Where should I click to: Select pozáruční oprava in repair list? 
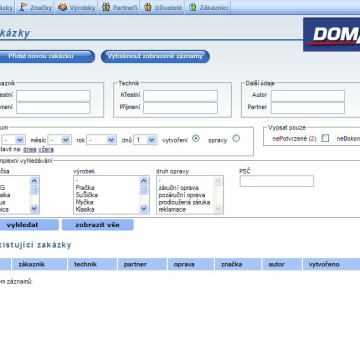(x=182, y=195)
